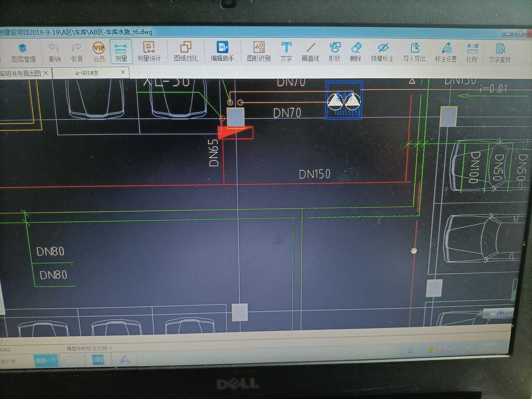The image size is (532, 399).
Task: Click the lower DN80 label
Action: tap(53, 275)
